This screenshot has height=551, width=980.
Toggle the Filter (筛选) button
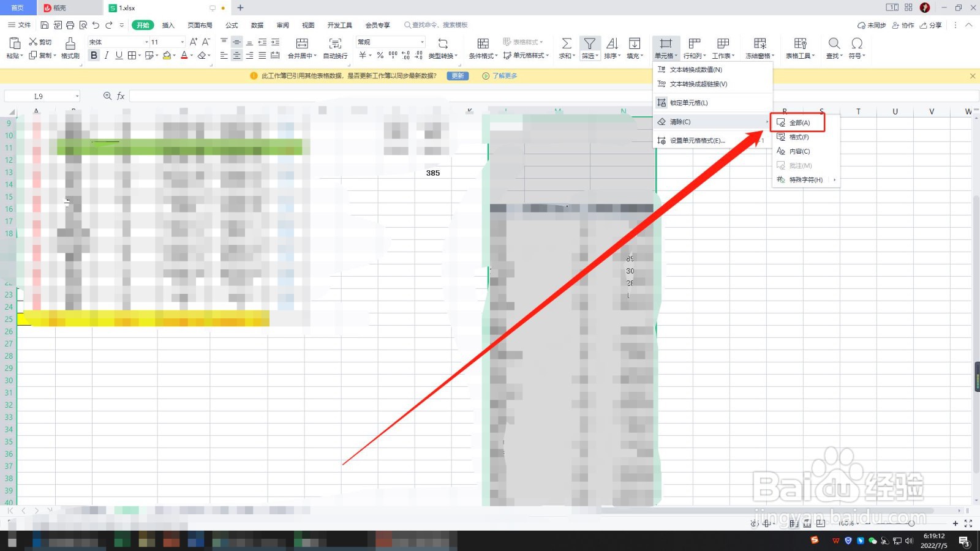point(589,48)
